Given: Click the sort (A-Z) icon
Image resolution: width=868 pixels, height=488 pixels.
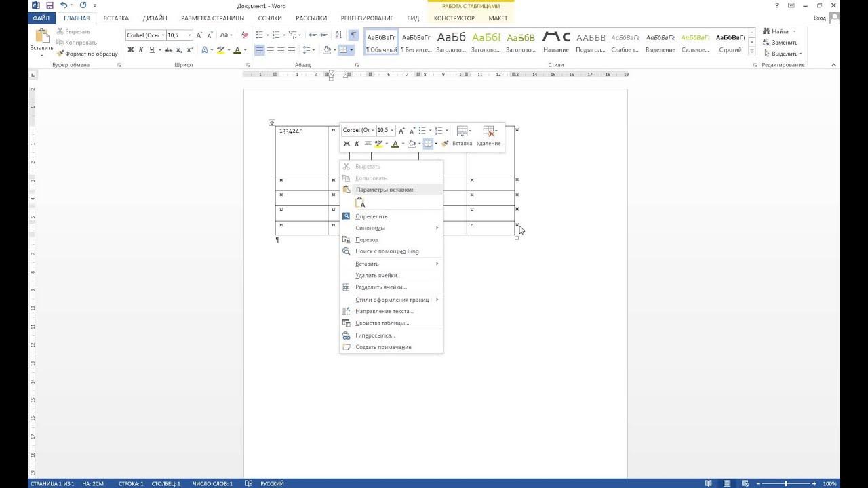Looking at the screenshot, I should [339, 35].
